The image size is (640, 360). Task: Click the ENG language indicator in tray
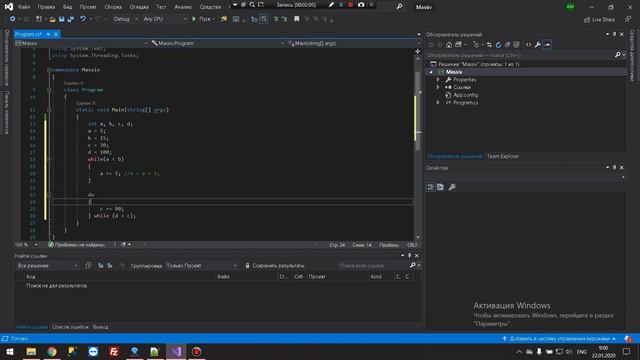click(x=582, y=352)
